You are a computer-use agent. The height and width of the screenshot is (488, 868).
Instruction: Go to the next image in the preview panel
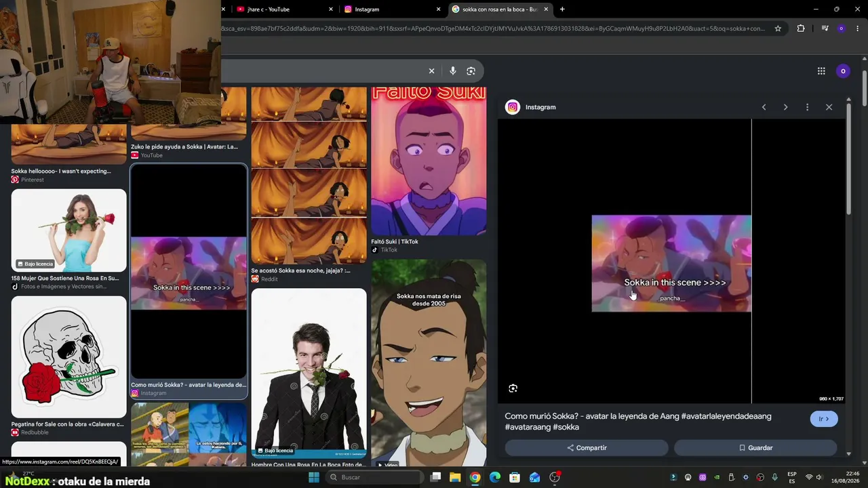point(786,107)
